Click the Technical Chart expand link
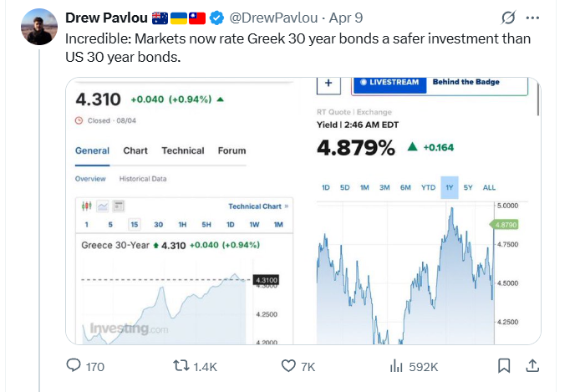580x392 pixels. [257, 206]
